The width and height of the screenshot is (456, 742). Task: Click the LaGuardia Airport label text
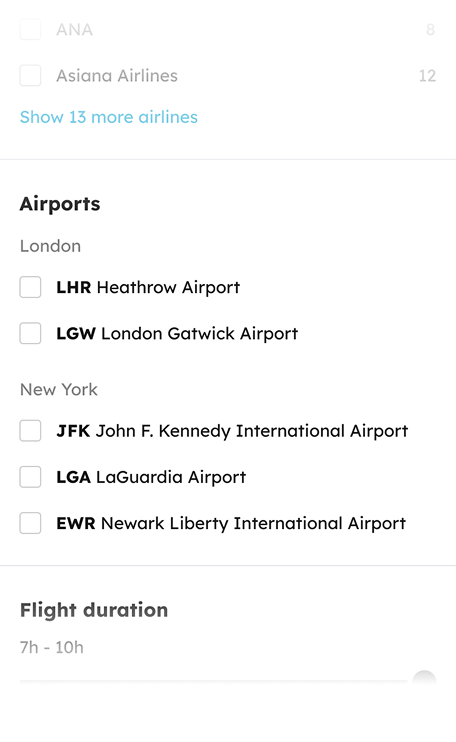pyautogui.click(x=171, y=477)
